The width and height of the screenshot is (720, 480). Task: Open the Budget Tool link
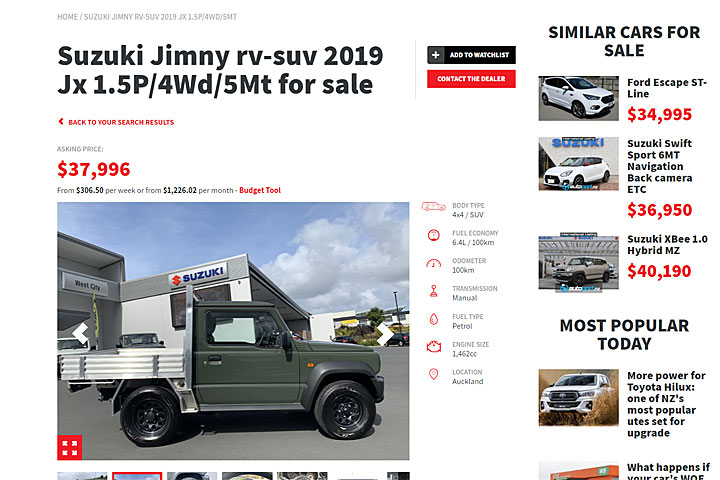point(260,190)
